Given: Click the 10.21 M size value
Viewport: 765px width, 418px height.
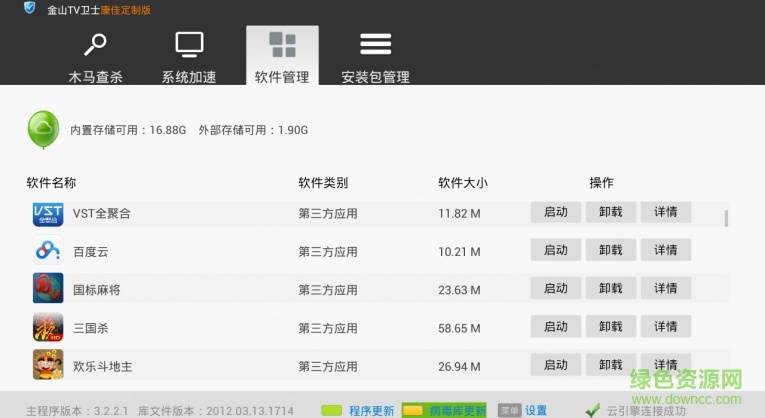Looking at the screenshot, I should coord(459,252).
